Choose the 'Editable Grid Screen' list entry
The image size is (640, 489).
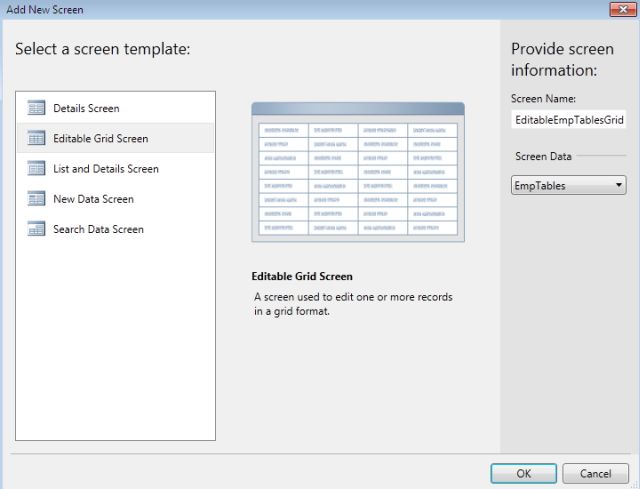[116, 138]
